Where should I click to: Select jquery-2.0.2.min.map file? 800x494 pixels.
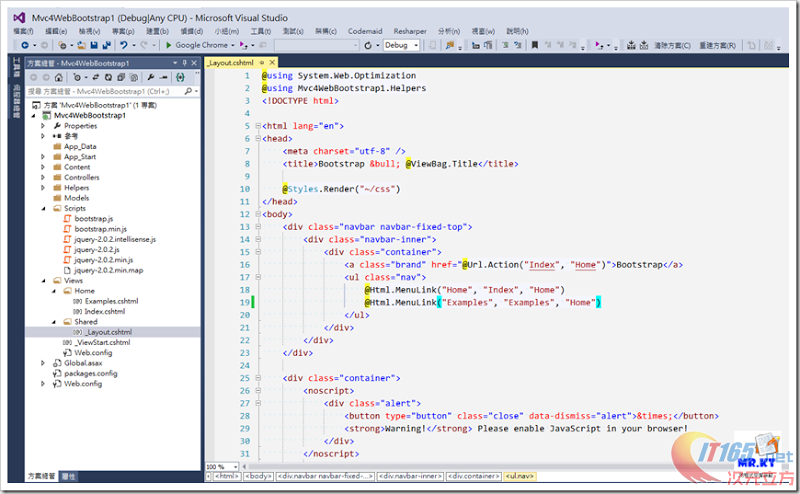[x=108, y=270]
